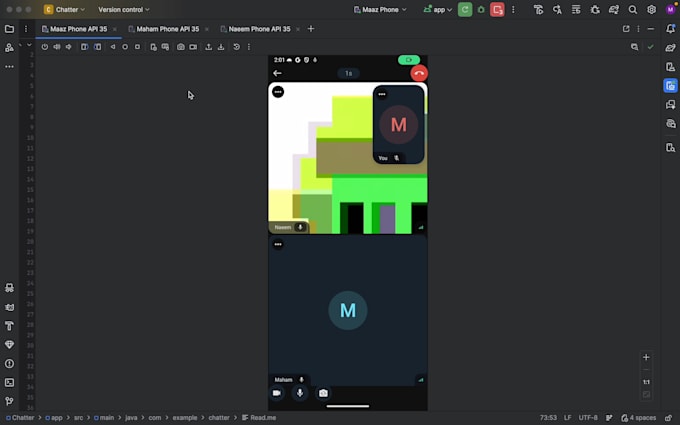Click the Search Everywhere magnifier
This screenshot has width=680, height=425.
click(633, 10)
